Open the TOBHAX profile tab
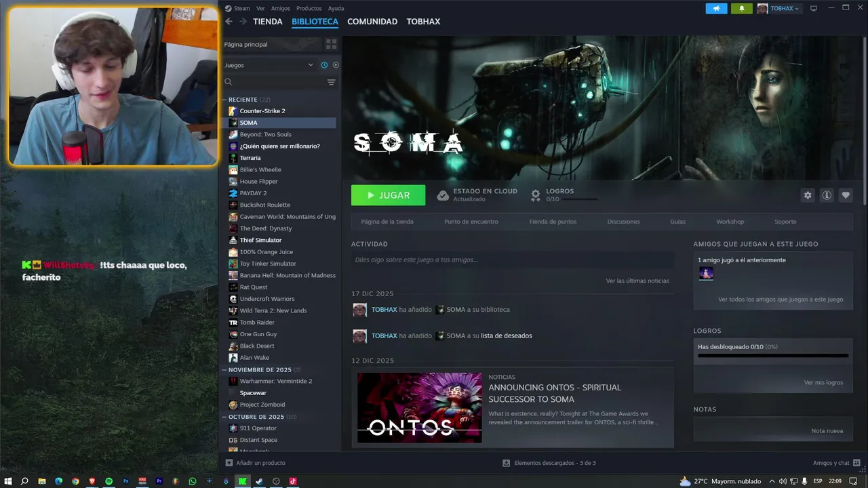The height and width of the screenshot is (488, 868). click(x=423, y=22)
